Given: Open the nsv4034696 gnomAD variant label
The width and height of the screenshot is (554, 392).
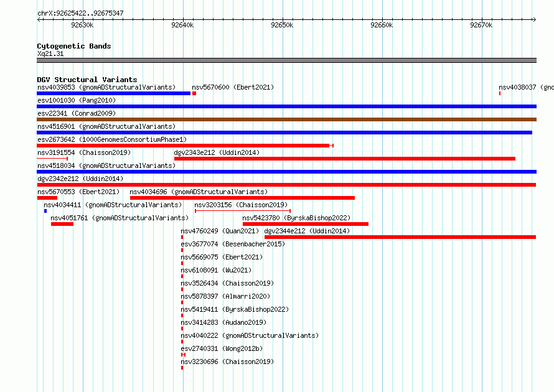Looking at the screenshot, I should [x=199, y=192].
